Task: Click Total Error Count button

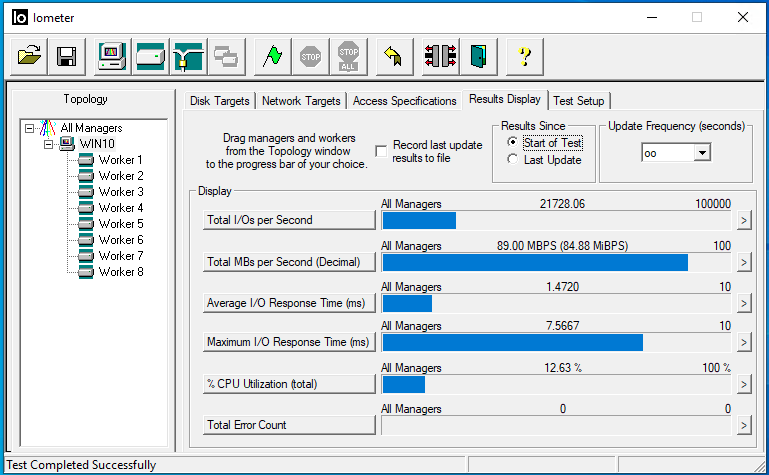Action: pos(289,425)
